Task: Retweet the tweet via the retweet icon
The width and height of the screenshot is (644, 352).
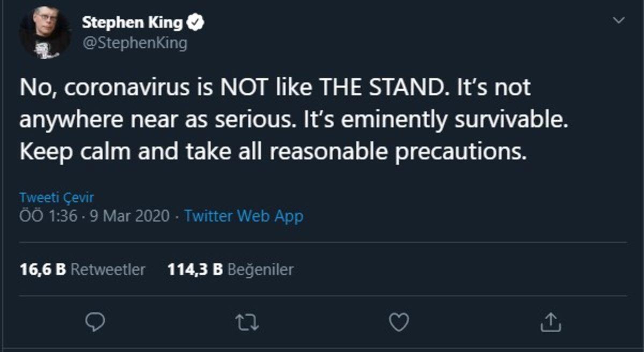Action: coord(247,322)
